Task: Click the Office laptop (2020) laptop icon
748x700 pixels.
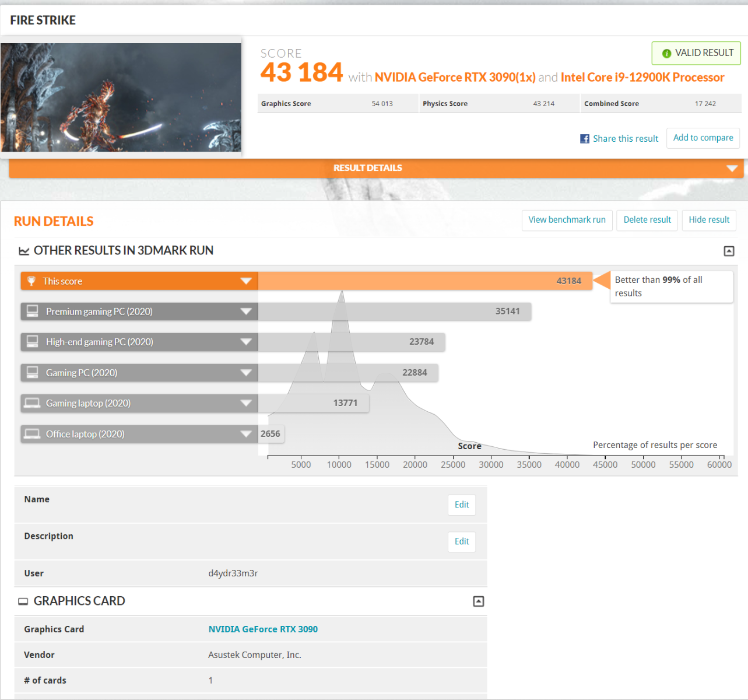Action: 33,433
